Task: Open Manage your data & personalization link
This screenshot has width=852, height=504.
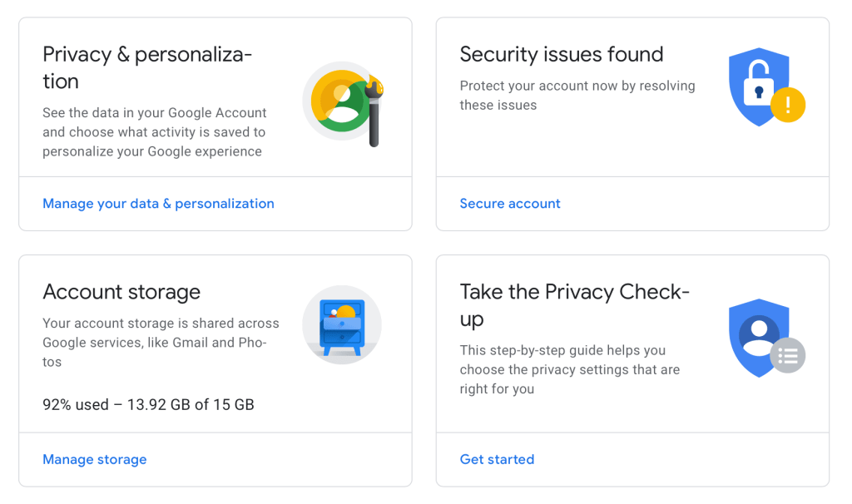Action: 158,204
